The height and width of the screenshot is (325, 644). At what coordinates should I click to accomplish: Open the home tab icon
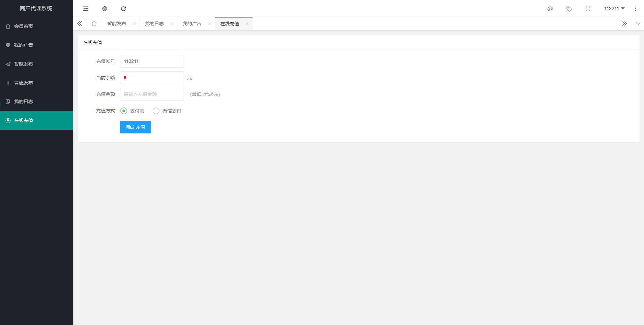tap(94, 24)
